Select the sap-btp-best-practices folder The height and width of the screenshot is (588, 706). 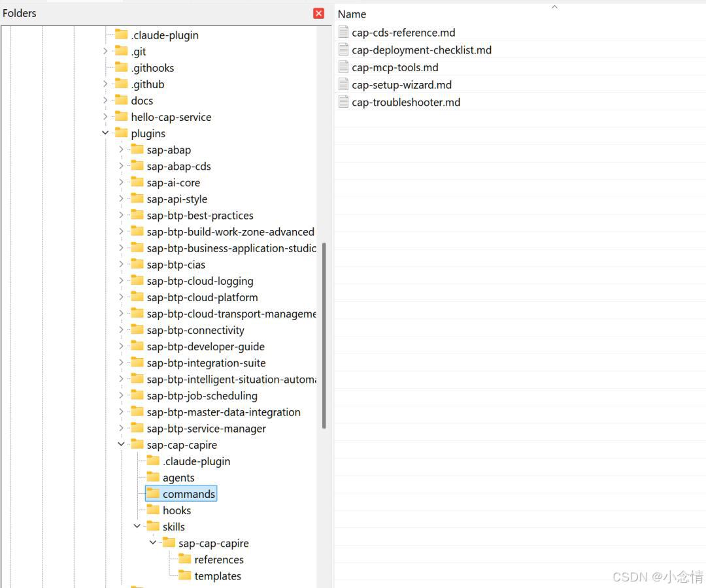(x=200, y=216)
